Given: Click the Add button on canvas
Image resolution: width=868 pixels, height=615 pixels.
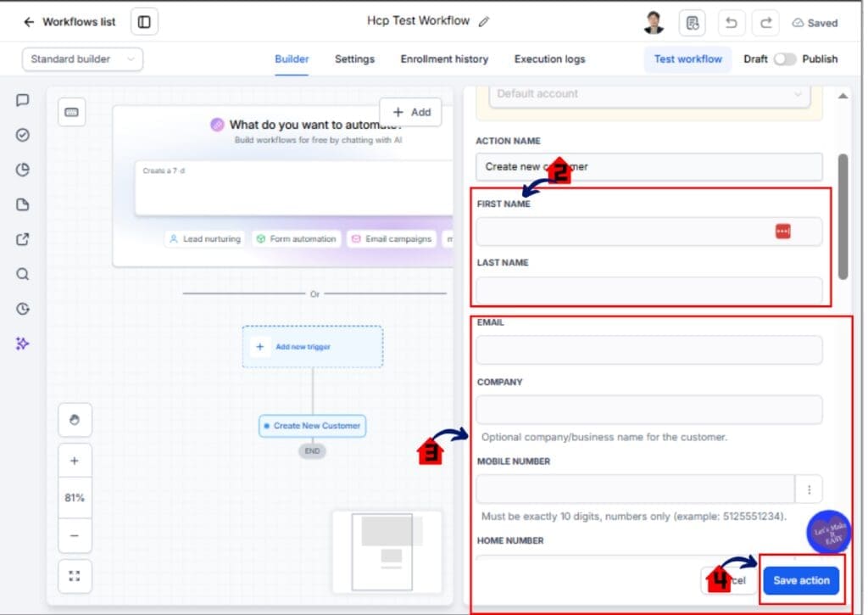Looking at the screenshot, I should click(411, 113).
